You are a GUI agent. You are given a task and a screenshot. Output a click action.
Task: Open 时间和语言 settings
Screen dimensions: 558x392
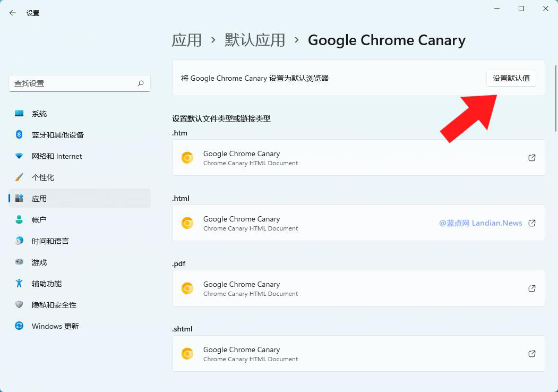[x=80, y=241]
